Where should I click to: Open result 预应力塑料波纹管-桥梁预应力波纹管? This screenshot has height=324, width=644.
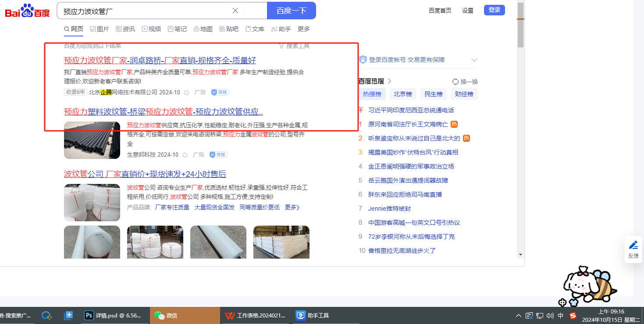coord(164,112)
